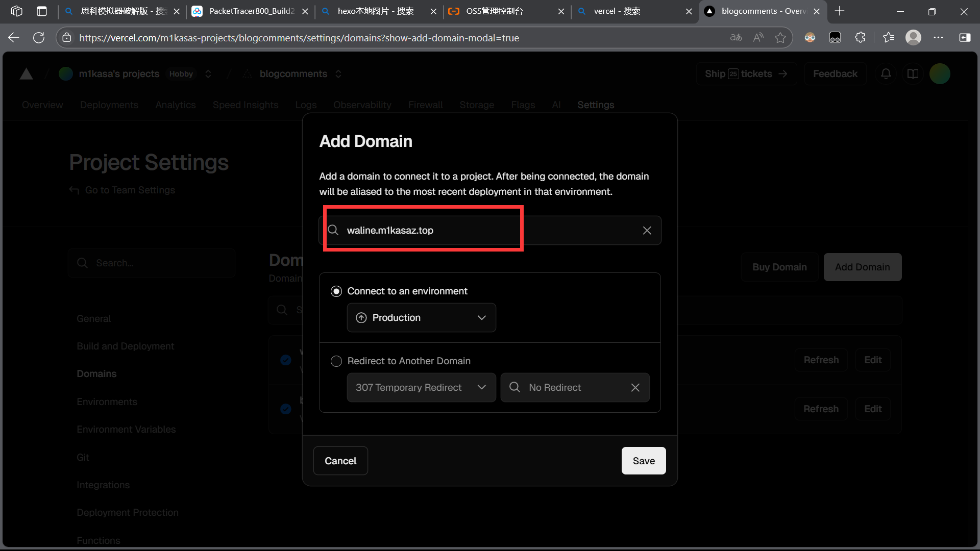This screenshot has width=980, height=551.
Task: Open the browser extensions puzzle icon
Action: (861, 38)
